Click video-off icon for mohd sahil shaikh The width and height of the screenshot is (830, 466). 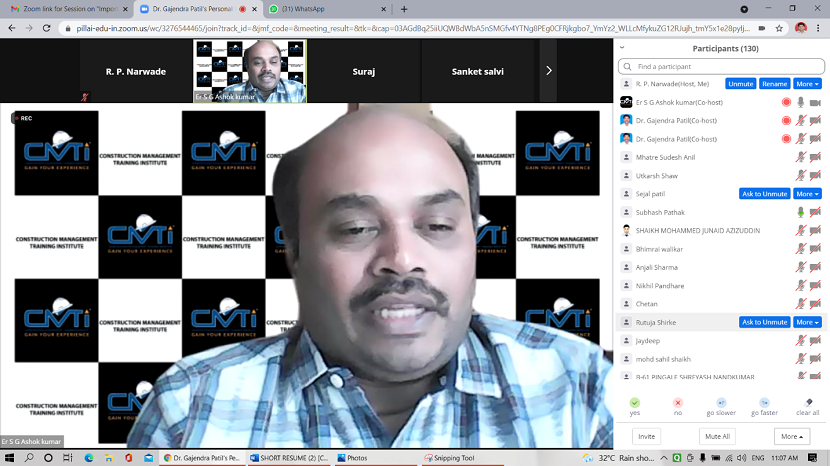point(815,359)
